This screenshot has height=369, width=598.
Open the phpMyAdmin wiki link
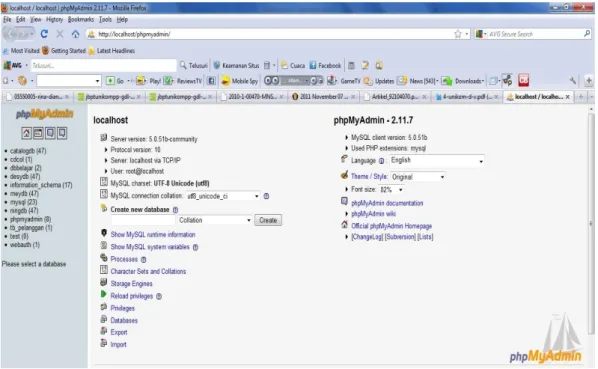pos(373,214)
